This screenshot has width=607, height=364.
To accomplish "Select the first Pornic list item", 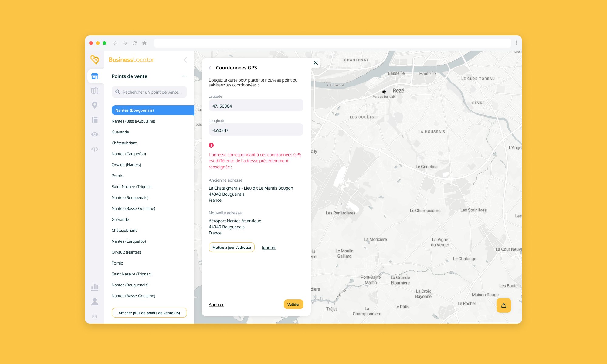I will [x=117, y=176].
